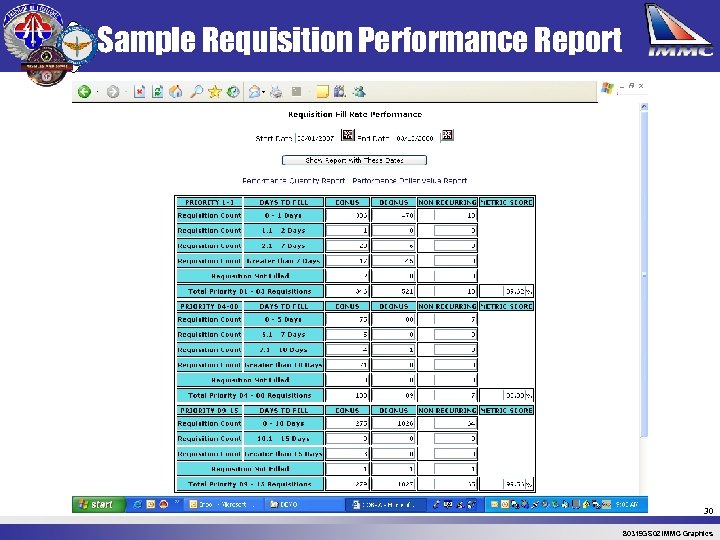
Task: Go back with the green Back arrow
Action: click(84, 92)
